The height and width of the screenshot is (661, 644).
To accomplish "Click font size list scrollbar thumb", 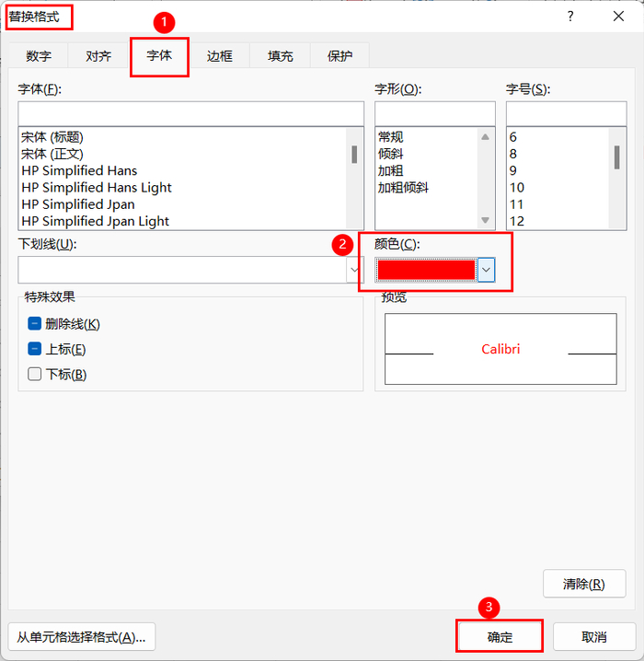I will tap(616, 157).
